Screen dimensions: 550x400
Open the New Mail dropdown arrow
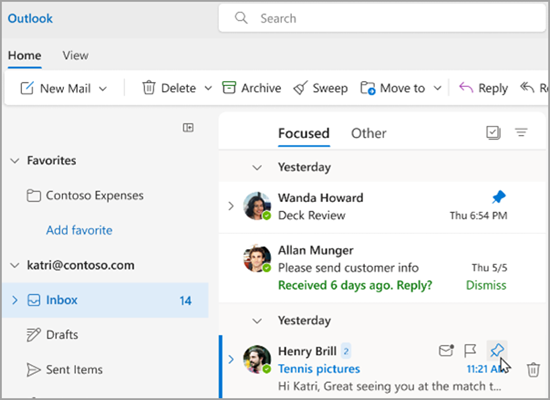[103, 89]
